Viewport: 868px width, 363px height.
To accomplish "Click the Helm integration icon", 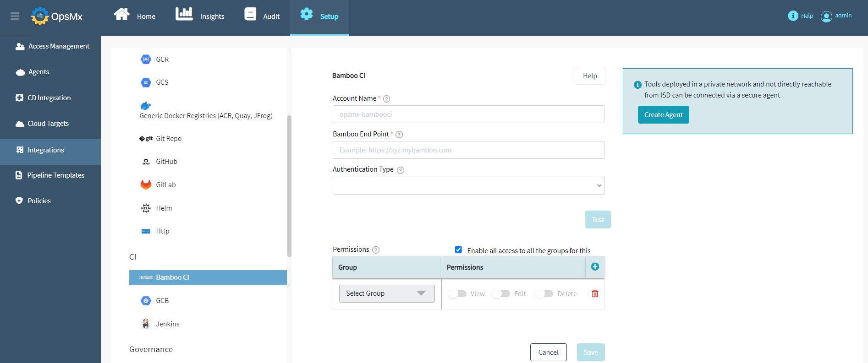I will tap(146, 208).
